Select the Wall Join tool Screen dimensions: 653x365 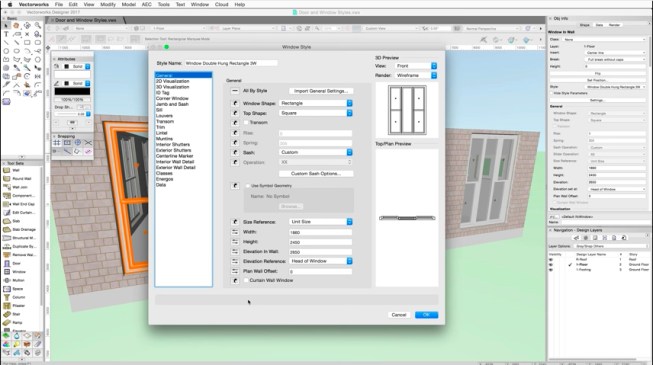(16, 187)
